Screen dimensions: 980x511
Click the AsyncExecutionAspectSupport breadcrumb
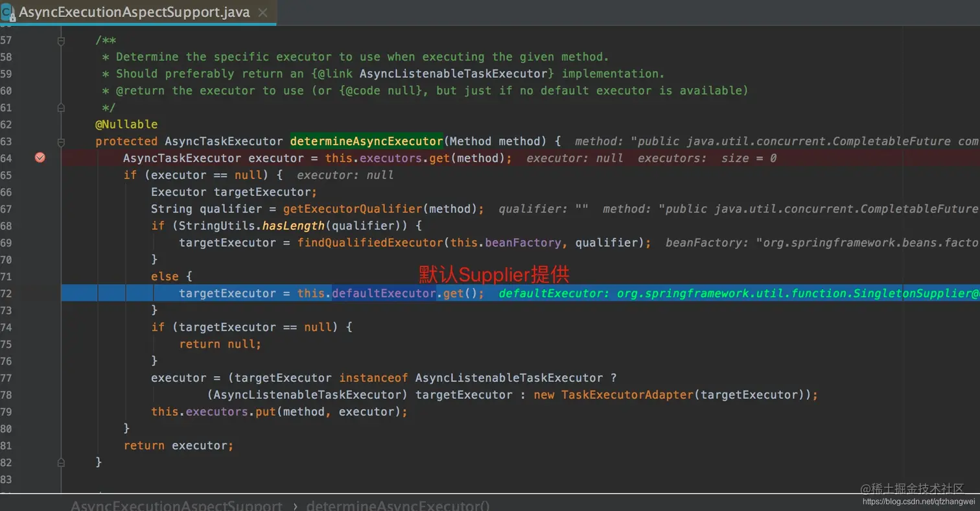176,506
